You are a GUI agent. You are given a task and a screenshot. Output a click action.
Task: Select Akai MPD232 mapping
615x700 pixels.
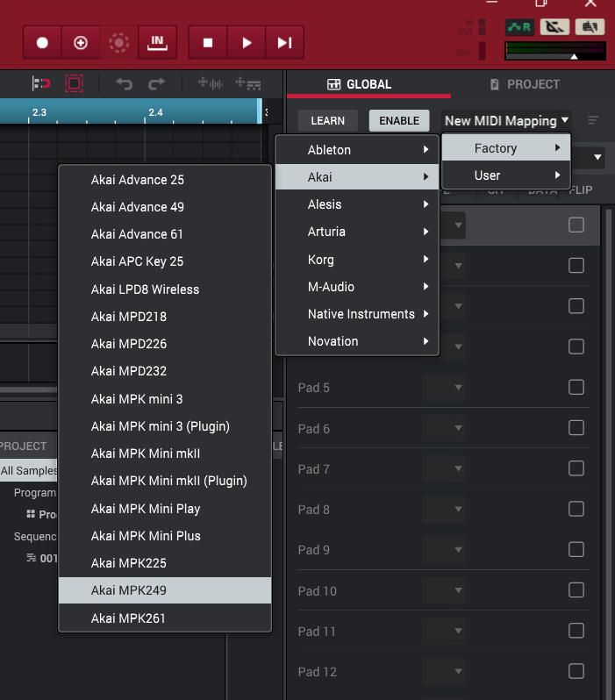pos(165,370)
